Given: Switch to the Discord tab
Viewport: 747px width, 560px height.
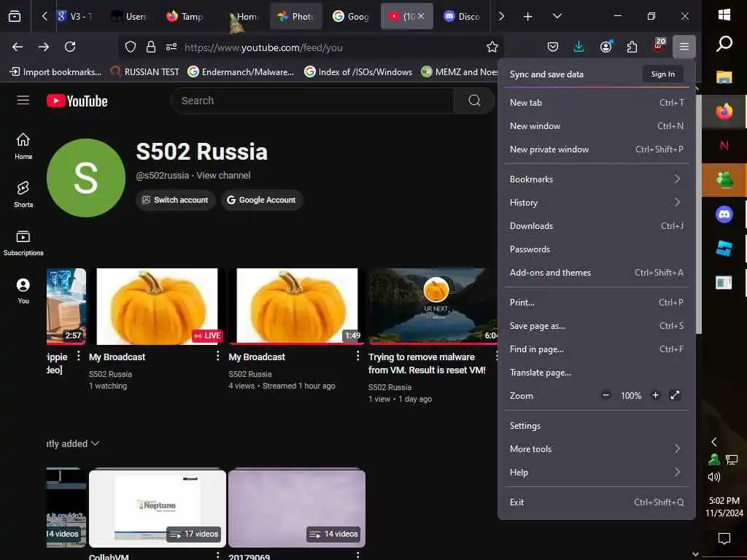Looking at the screenshot, I should (462, 17).
